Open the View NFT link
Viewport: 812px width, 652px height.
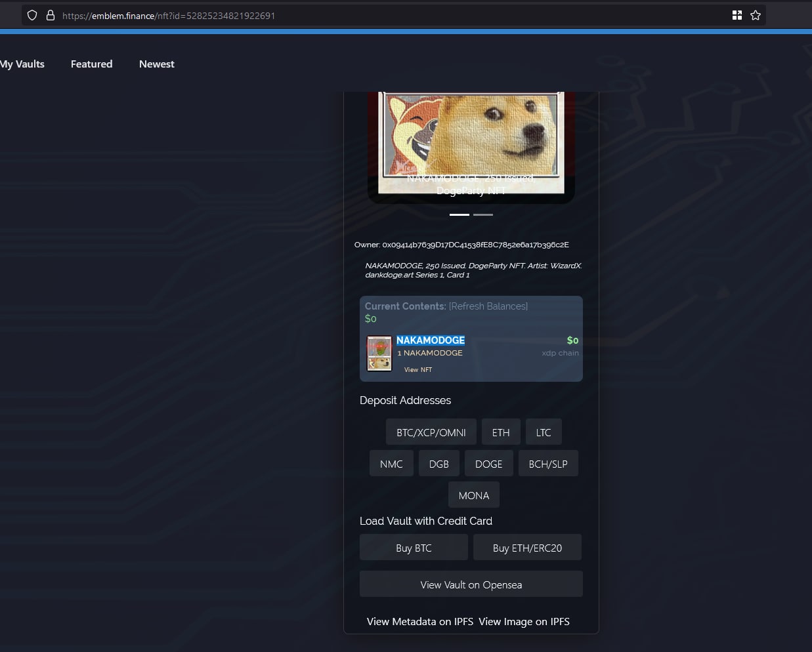(418, 370)
